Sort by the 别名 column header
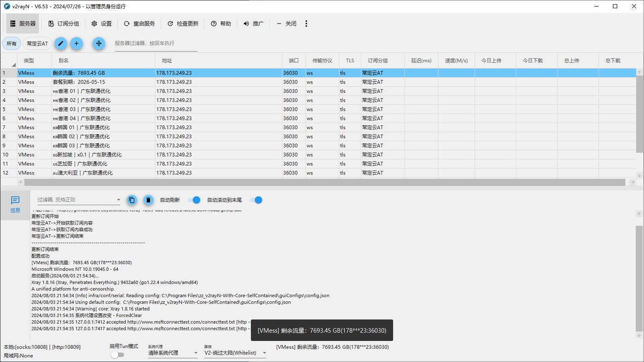Screen dimensions: 644x362 (x=103, y=61)
